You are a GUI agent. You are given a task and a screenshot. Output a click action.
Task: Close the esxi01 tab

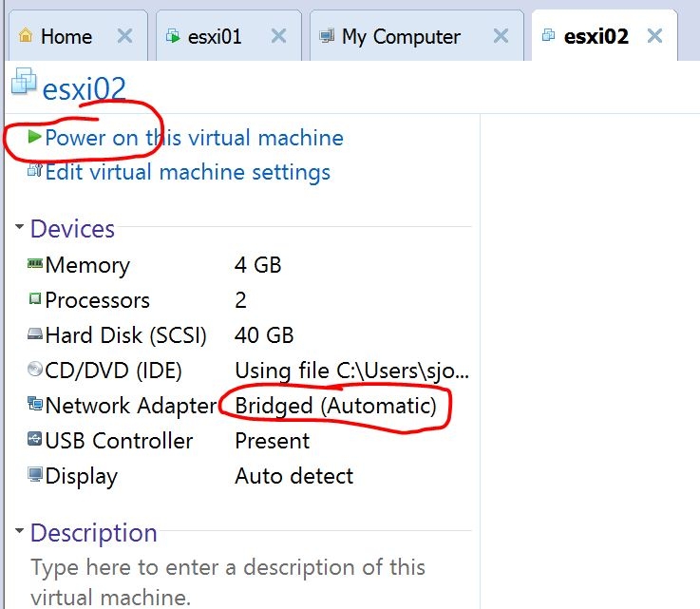pos(278,36)
